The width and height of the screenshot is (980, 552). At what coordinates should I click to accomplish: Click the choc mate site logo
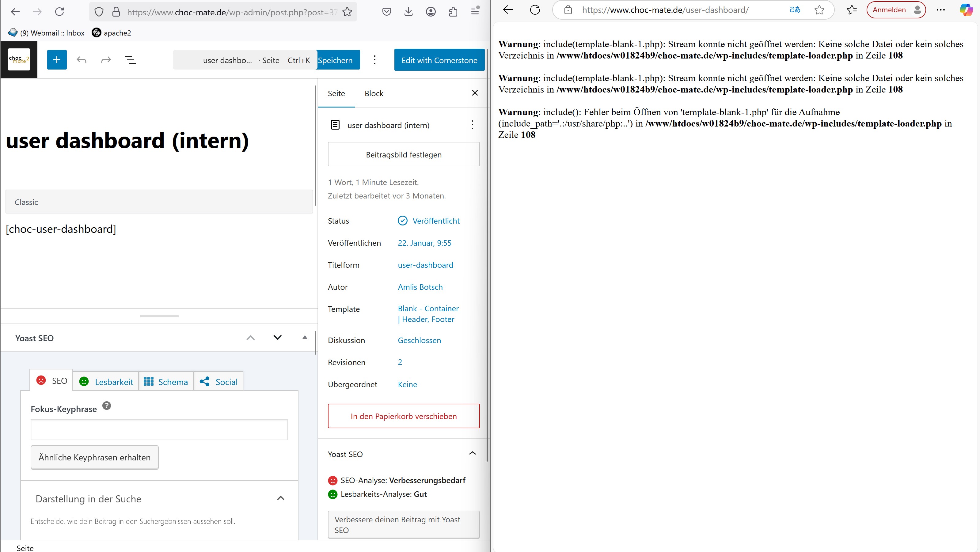[x=19, y=59]
